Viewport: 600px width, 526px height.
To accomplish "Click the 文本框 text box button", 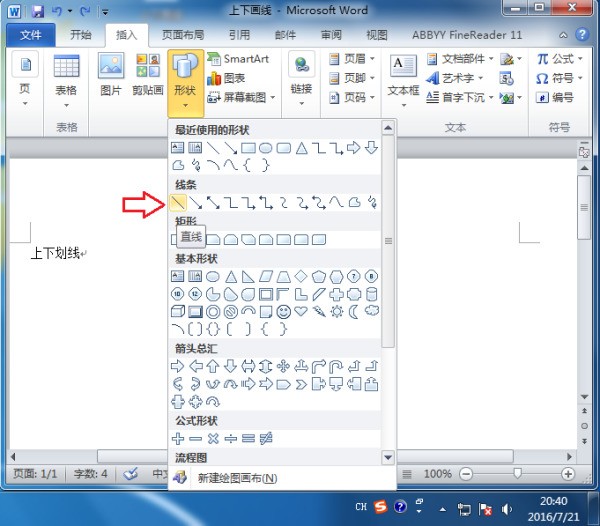I will pos(403,76).
